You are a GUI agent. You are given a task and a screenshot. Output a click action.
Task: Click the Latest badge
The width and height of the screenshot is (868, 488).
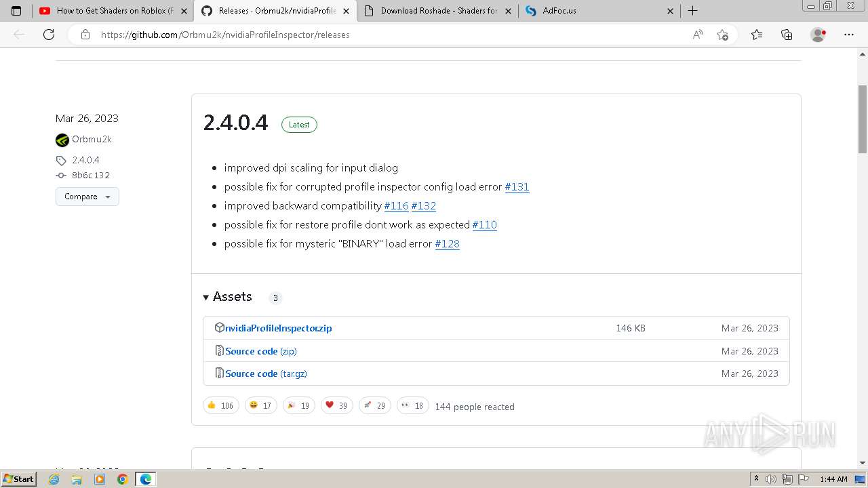pos(299,125)
